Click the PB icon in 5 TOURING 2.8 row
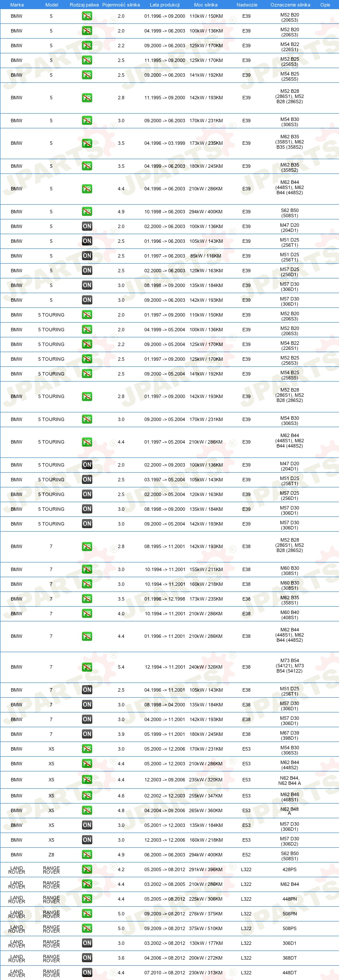 [x=87, y=397]
